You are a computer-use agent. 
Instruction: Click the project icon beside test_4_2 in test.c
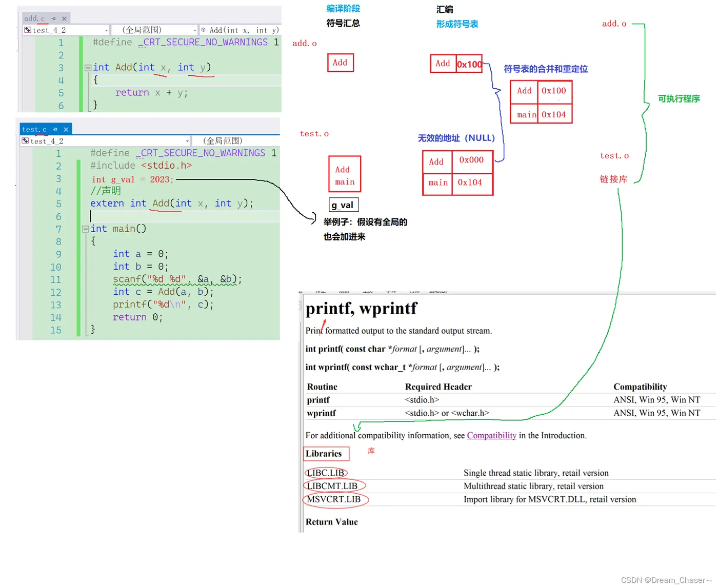[25, 141]
